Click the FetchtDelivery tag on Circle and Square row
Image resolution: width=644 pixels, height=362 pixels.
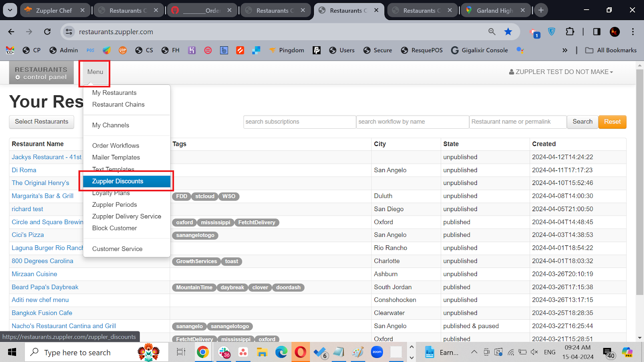pos(257,222)
